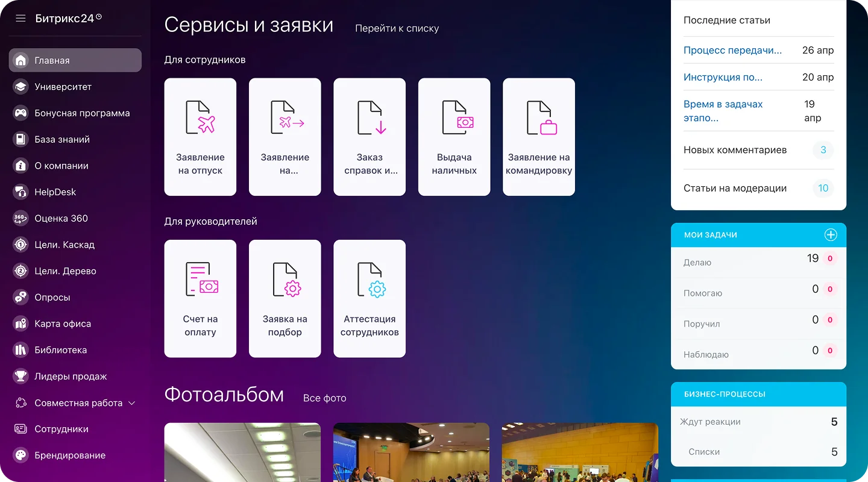Click the Оценка 360 menu label
Image resolution: width=868 pixels, height=482 pixels.
point(61,218)
